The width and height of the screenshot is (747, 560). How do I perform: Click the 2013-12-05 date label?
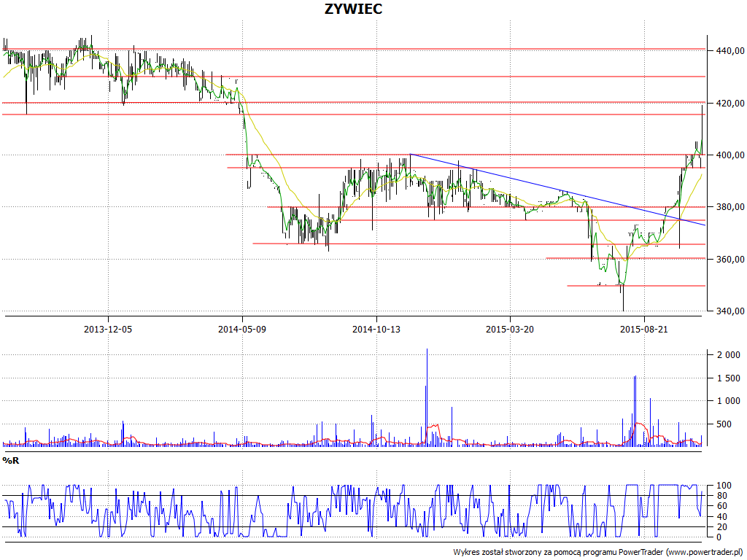coord(108,329)
